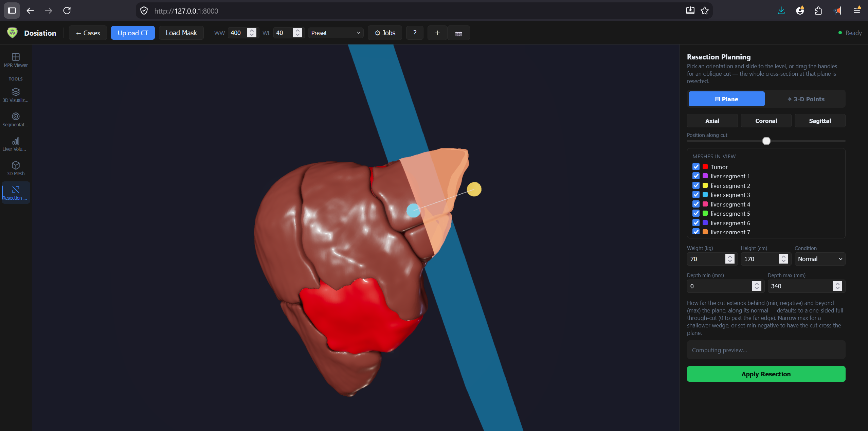Image resolution: width=868 pixels, height=431 pixels.
Task: Uncheck liver segment 3 checkbox
Action: click(x=696, y=195)
